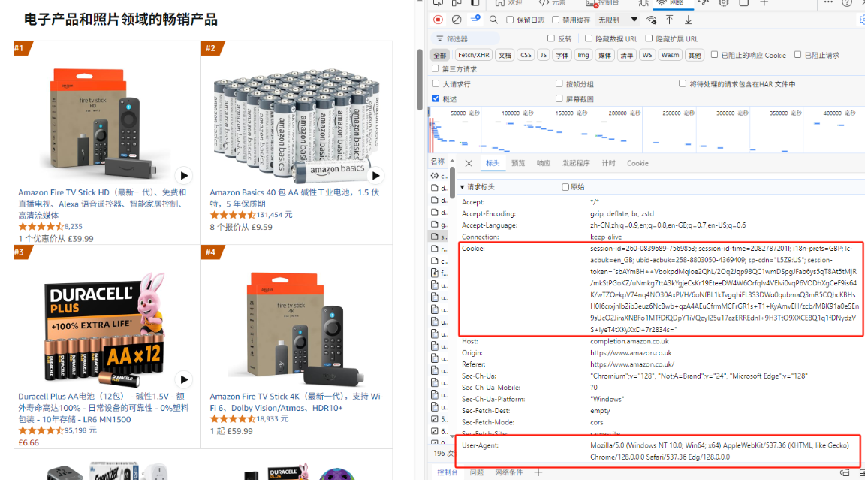
Task: Sort requests by 名称 column header
Action: click(x=437, y=161)
